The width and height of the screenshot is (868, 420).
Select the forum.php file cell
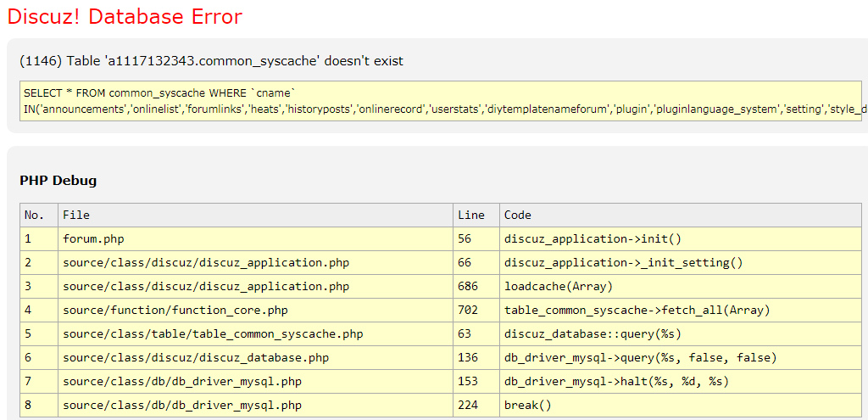pyautogui.click(x=255, y=238)
